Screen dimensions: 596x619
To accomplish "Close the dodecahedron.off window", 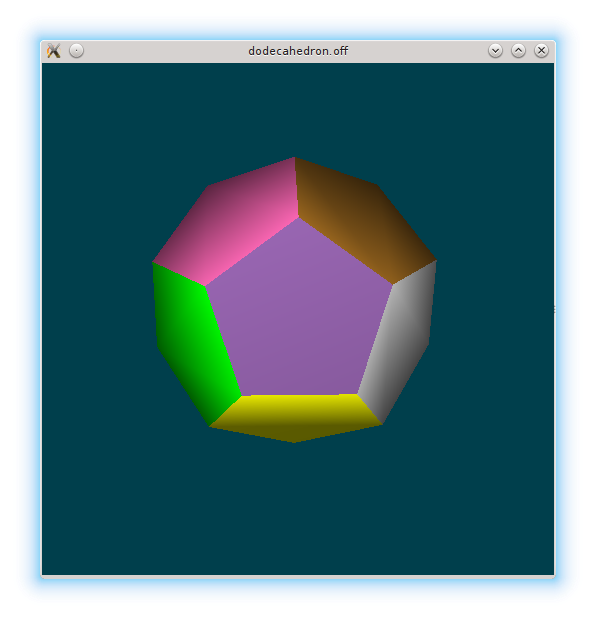I will click(541, 51).
